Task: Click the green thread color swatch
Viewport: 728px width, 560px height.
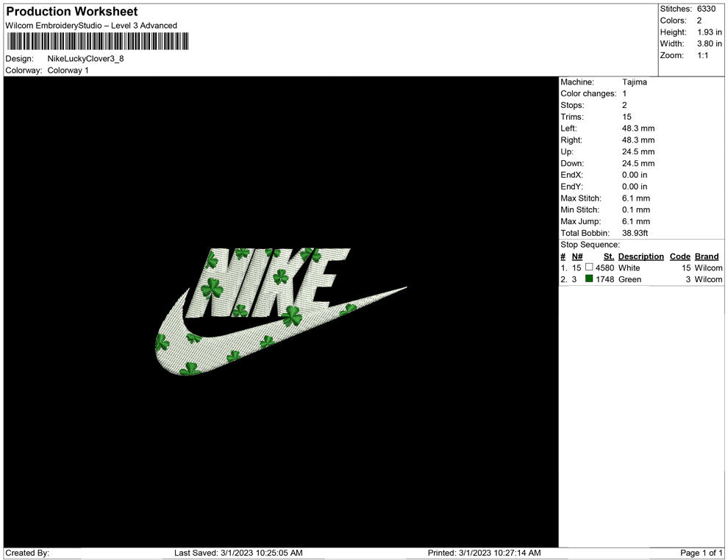Action: pos(589,279)
